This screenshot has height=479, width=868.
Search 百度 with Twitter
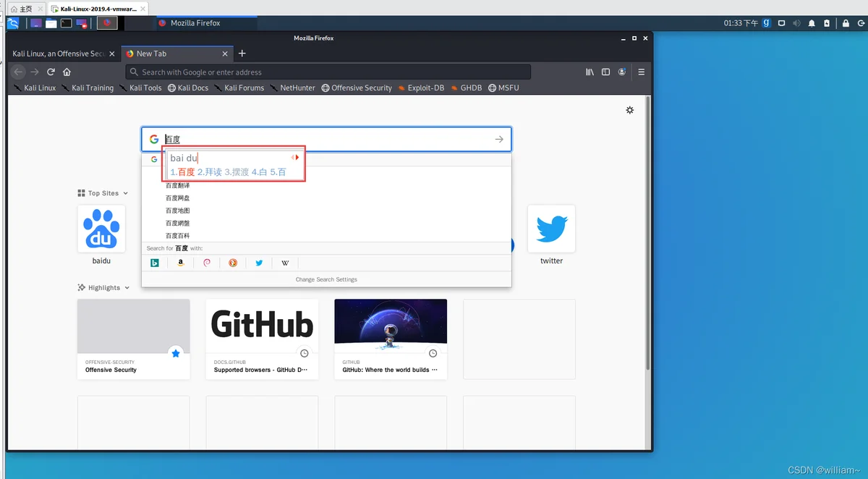(259, 263)
